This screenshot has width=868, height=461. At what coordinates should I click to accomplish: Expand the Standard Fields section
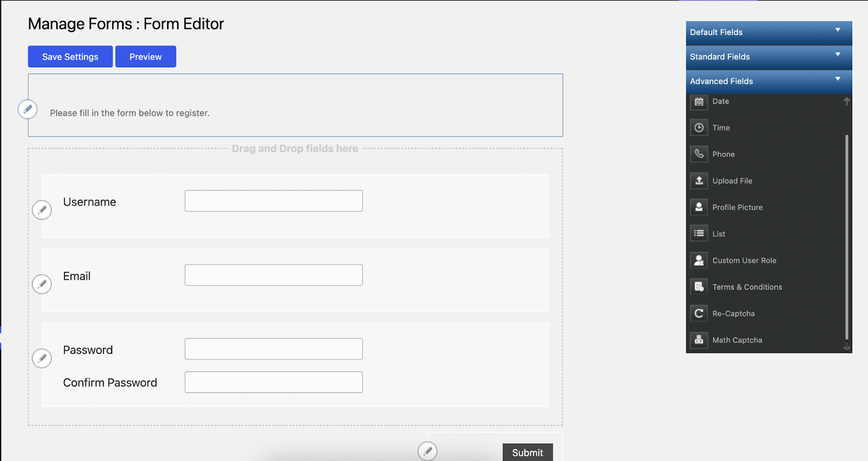tap(769, 57)
